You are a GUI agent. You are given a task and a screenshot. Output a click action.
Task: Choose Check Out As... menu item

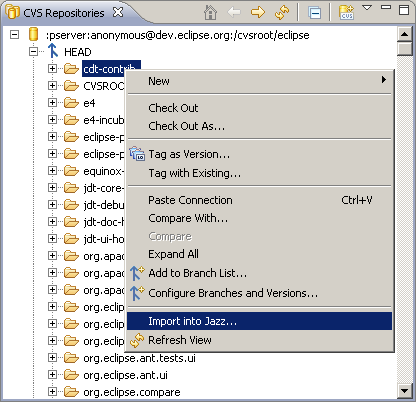click(x=260, y=126)
